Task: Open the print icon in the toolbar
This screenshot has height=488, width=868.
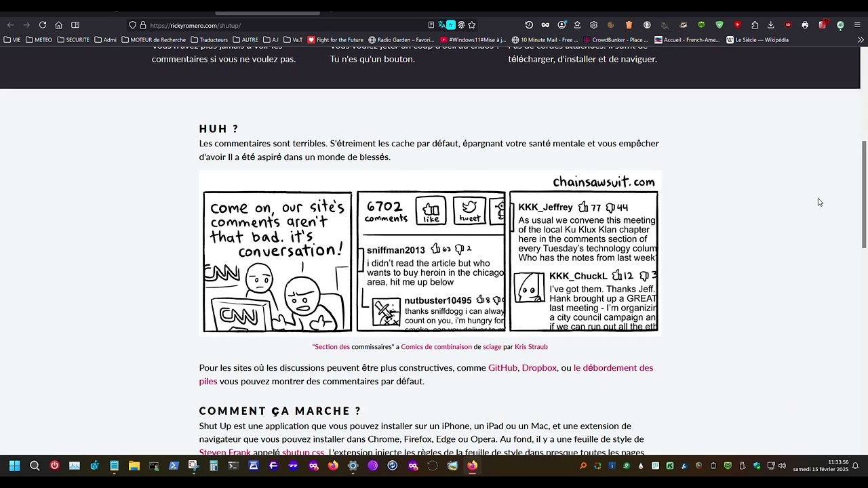Action: pos(805,25)
